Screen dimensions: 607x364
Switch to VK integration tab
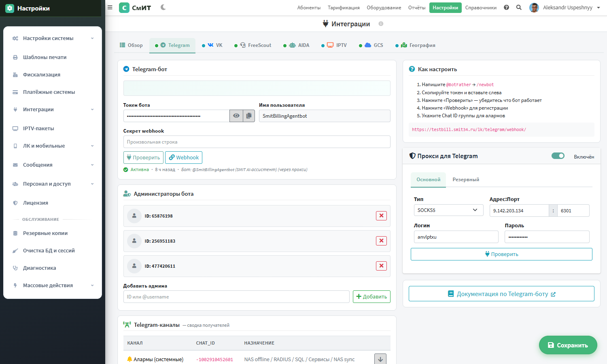[x=212, y=45]
